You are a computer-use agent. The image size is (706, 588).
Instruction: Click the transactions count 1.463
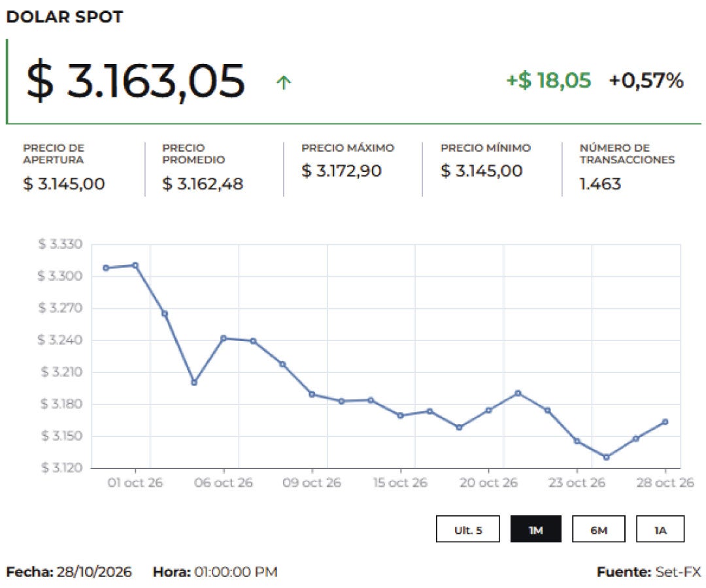click(x=600, y=184)
